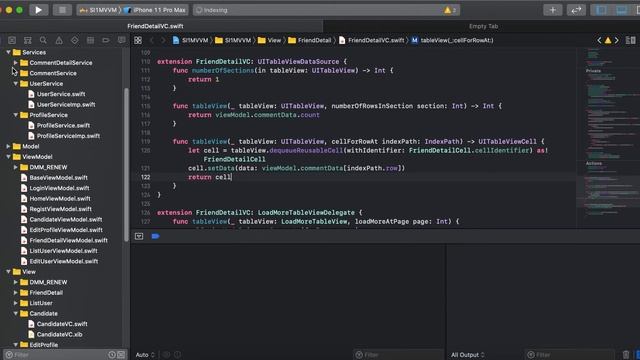Click the variables view filter field
This screenshot has height=360, width=640.
[398, 355]
